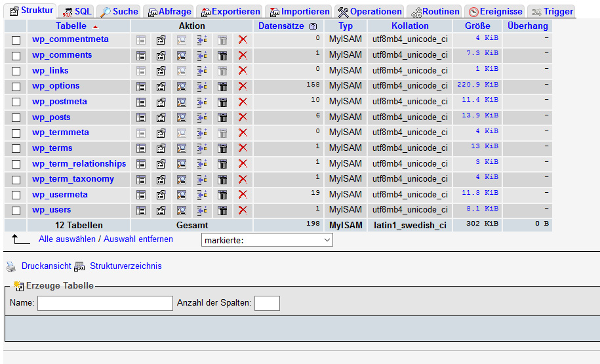Screen dimensions: 600x364
Task: Click the 'Auswahl entfernen' link
Action: (138, 239)
